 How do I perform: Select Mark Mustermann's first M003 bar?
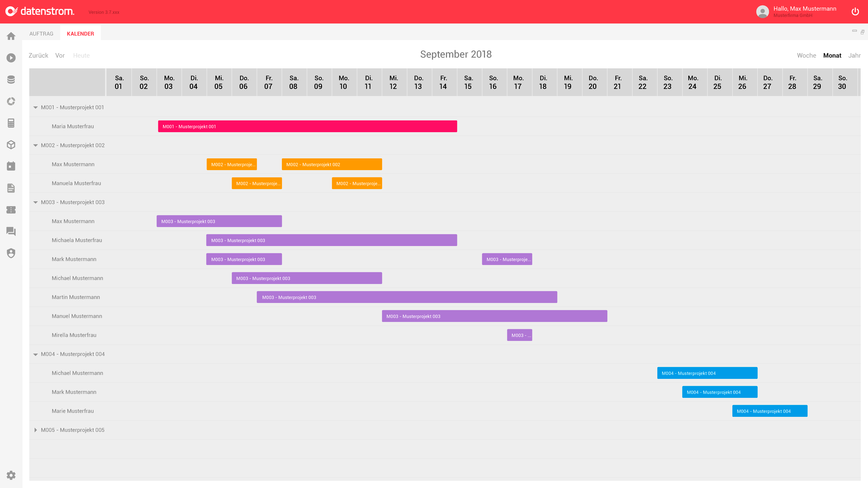click(x=244, y=259)
